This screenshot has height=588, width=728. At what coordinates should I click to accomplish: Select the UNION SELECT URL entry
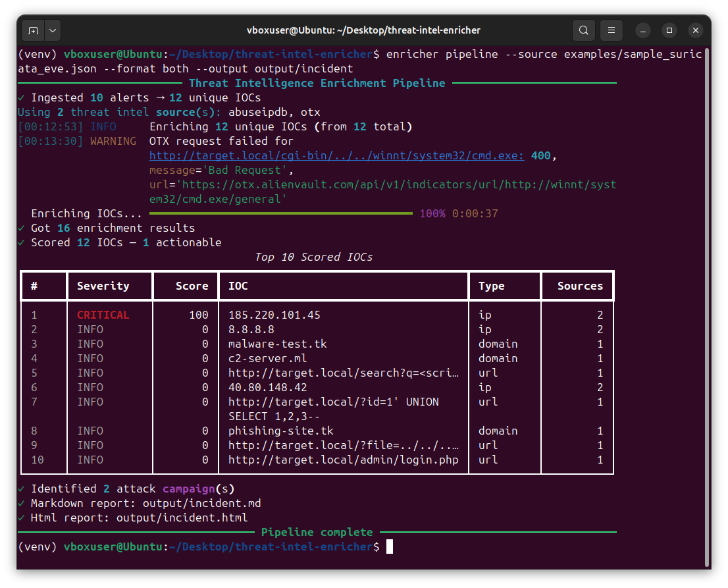pos(333,409)
